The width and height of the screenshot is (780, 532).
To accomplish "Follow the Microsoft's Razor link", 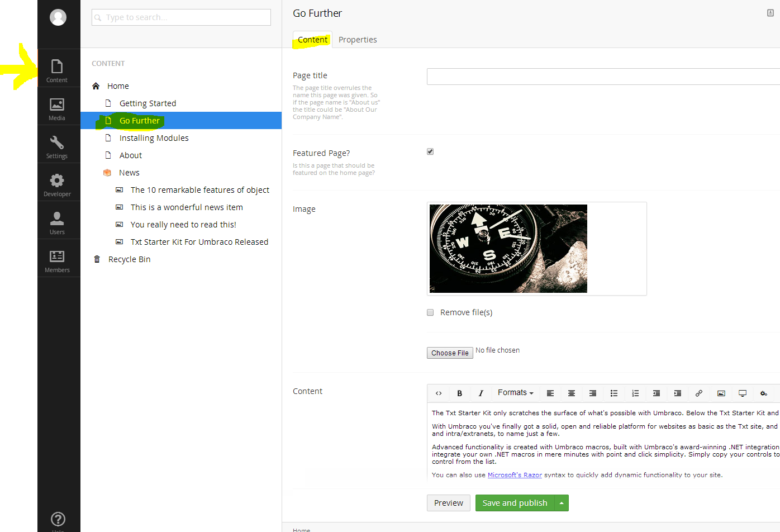I will (515, 475).
